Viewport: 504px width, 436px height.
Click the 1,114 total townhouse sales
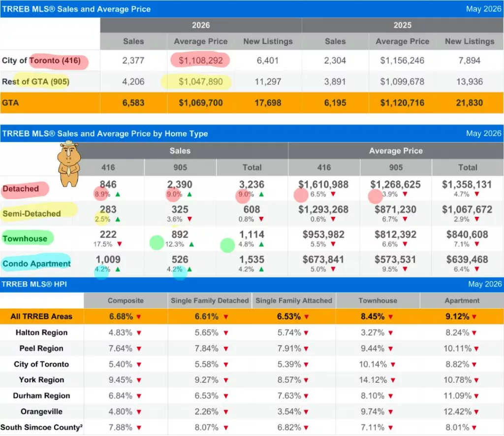[x=252, y=235]
